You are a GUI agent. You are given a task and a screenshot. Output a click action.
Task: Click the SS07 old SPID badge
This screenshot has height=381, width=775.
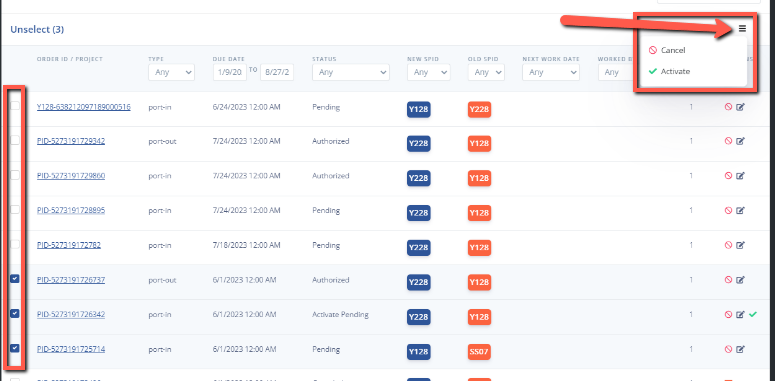[479, 352]
